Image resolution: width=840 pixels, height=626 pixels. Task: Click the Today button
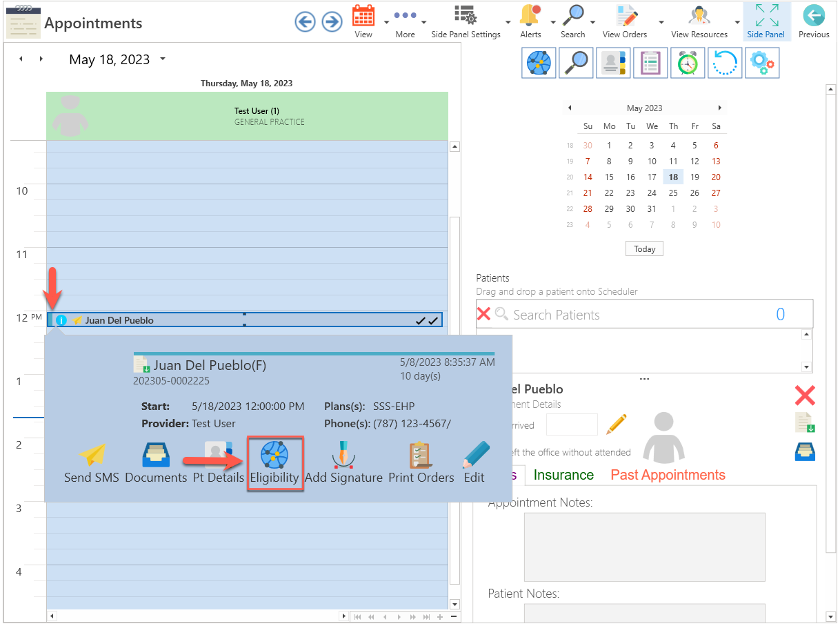coord(644,249)
